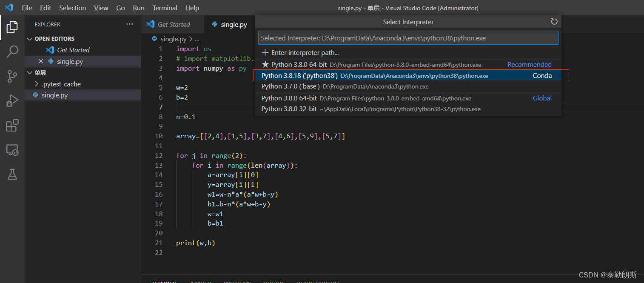Image resolution: width=644 pixels, height=283 pixels.
Task: Select Python 3.7.0 ('base') interpreter
Action: (x=408, y=86)
